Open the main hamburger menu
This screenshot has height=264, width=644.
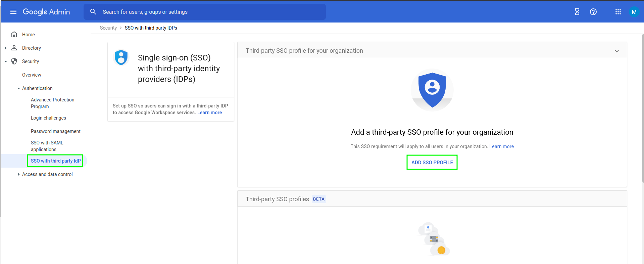tap(13, 12)
